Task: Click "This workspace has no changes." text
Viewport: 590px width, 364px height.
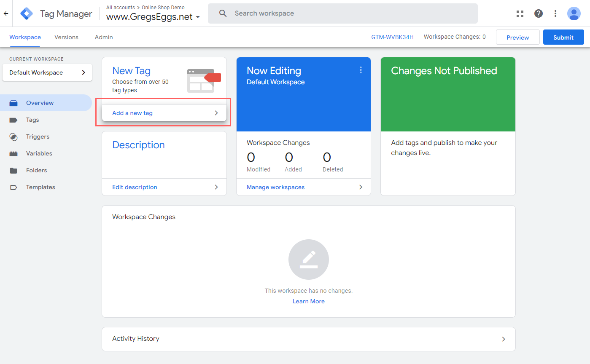Action: [309, 291]
